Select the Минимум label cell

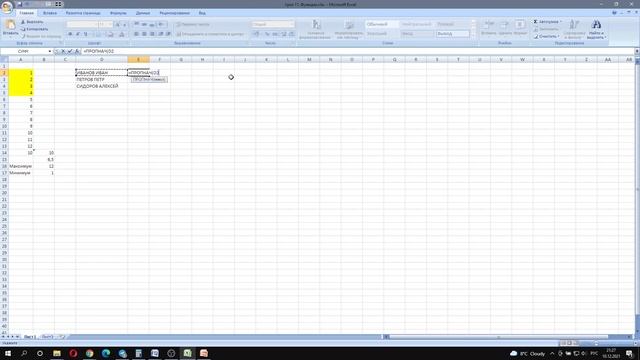click(21, 173)
